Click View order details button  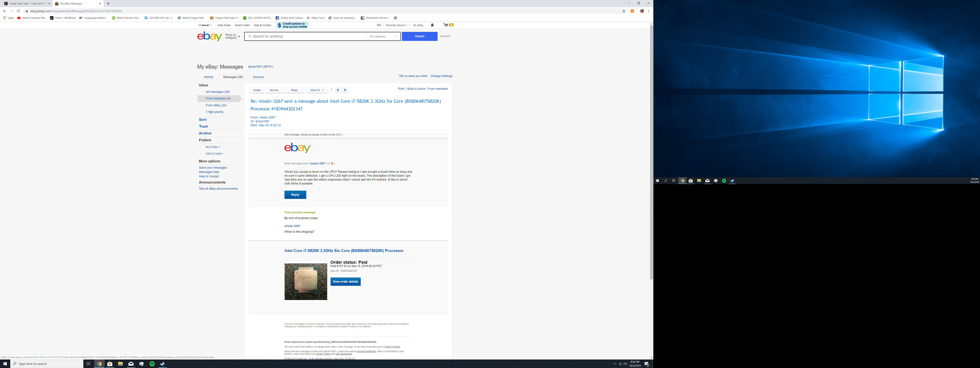click(x=345, y=281)
